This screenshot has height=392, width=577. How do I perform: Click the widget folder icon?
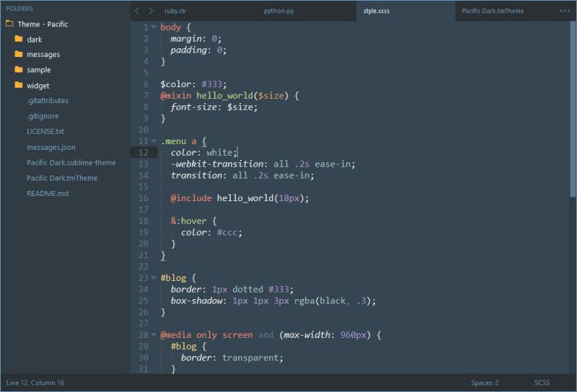[x=19, y=85]
